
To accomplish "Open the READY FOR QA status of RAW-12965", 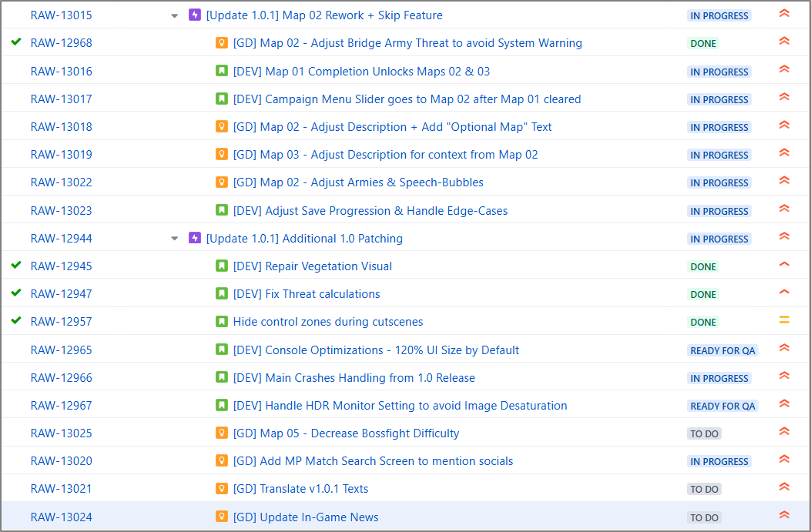I will (x=722, y=350).
